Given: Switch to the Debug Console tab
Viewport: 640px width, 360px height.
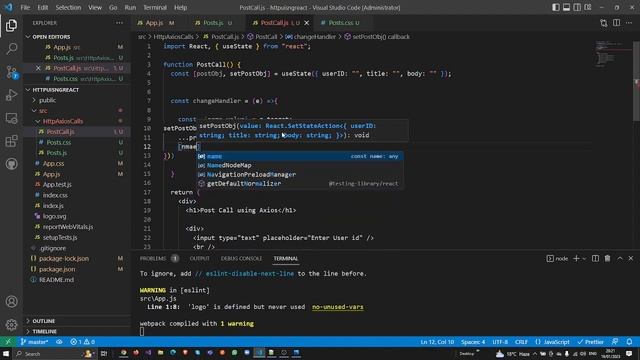Looking at the screenshot, I should click(241, 258).
